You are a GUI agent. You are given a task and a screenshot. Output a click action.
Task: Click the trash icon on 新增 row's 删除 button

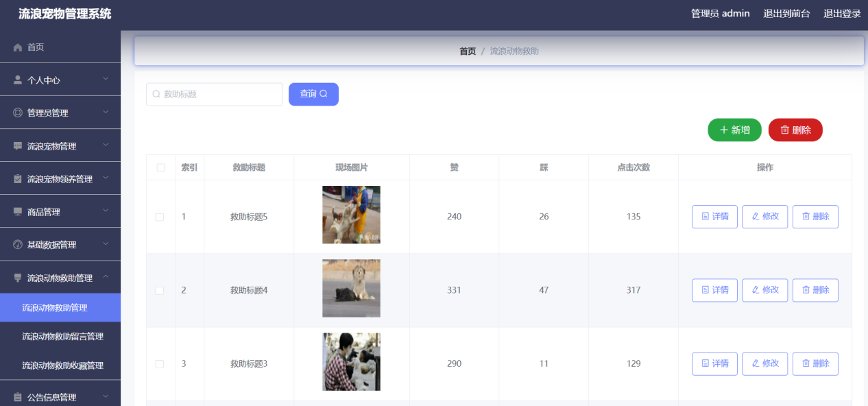tap(784, 130)
